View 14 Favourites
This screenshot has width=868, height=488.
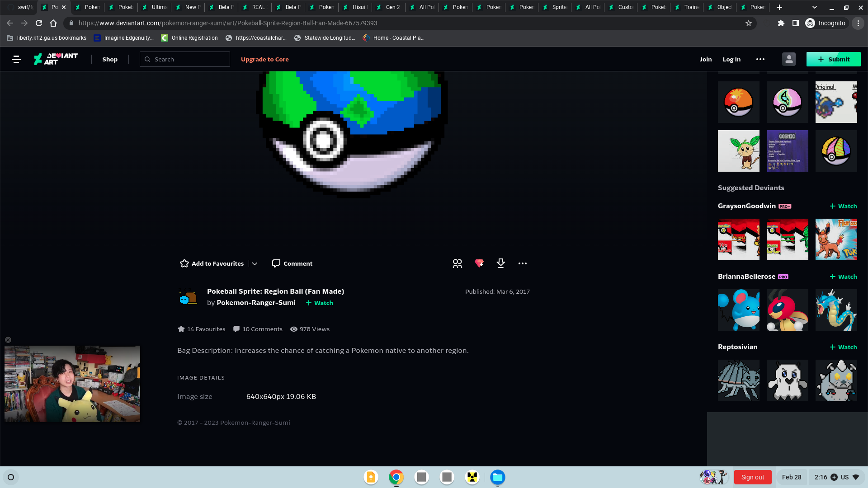tap(202, 329)
